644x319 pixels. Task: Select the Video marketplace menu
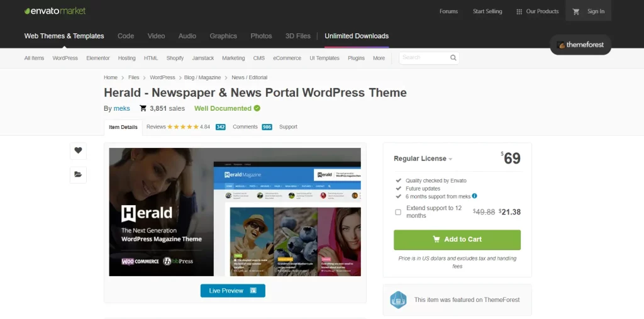coord(156,36)
